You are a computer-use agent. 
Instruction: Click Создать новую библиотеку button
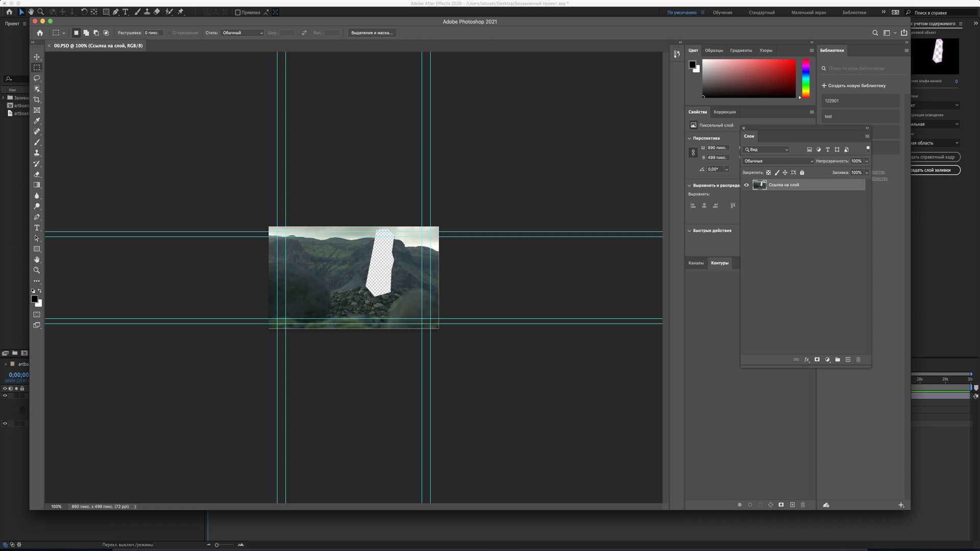pos(854,85)
